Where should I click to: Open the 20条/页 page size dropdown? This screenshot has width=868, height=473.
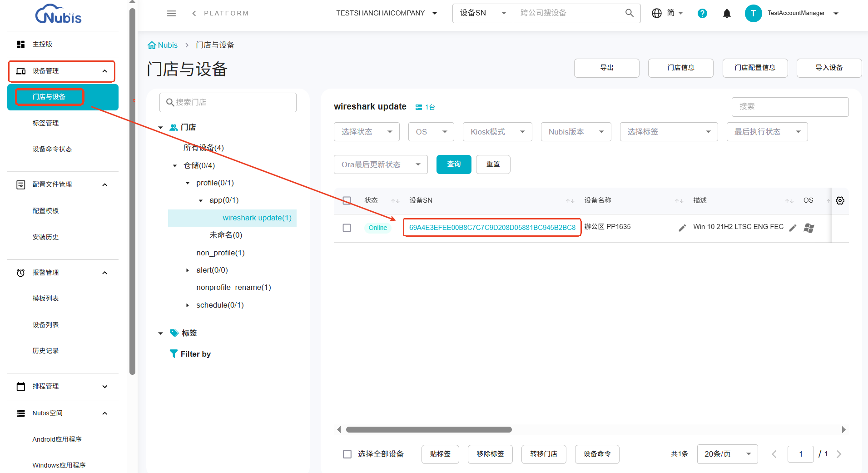(x=727, y=454)
